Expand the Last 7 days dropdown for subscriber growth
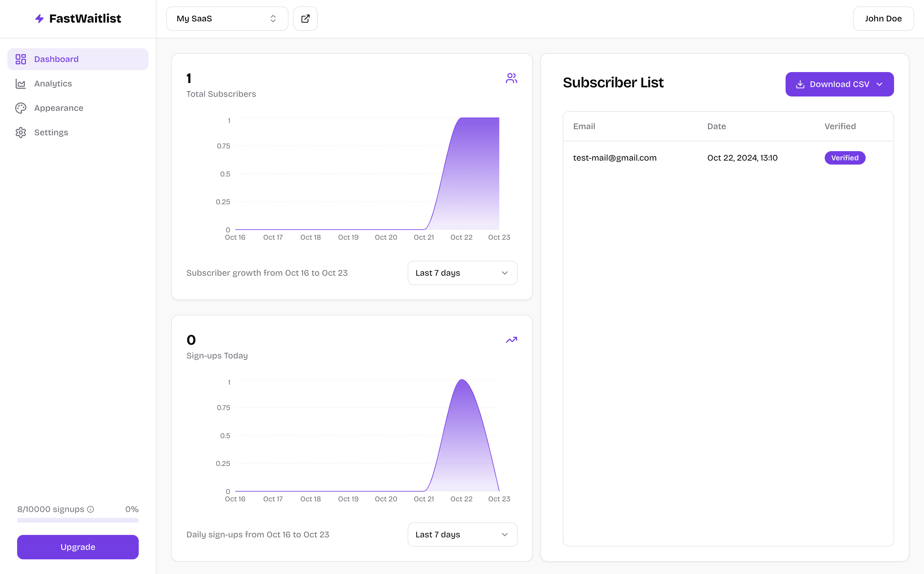 click(x=462, y=272)
